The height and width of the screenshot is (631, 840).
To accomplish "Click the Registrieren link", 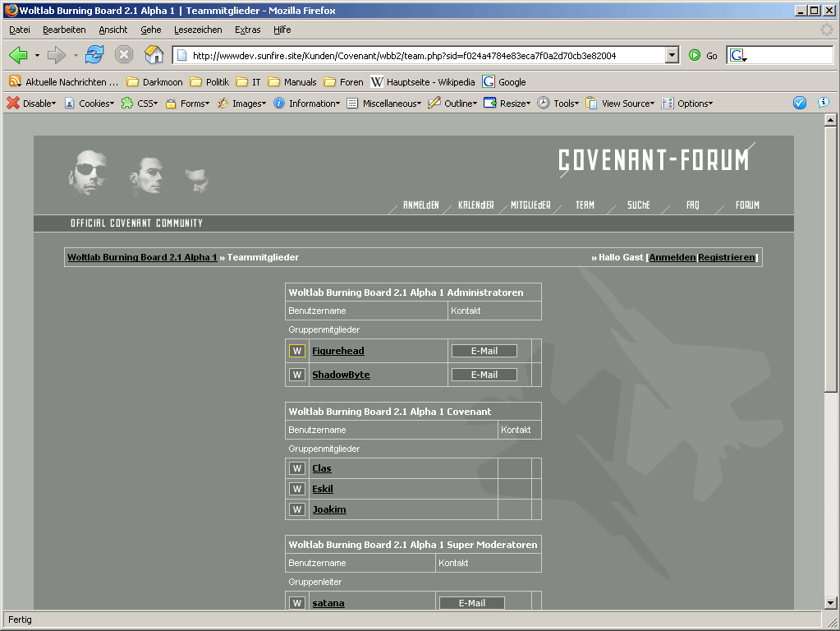I will (x=726, y=257).
